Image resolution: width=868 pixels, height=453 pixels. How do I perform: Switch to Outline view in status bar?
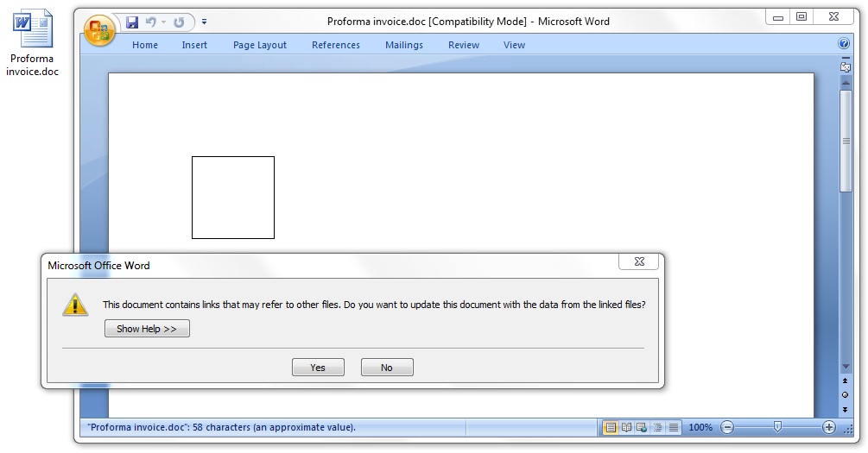[657, 427]
